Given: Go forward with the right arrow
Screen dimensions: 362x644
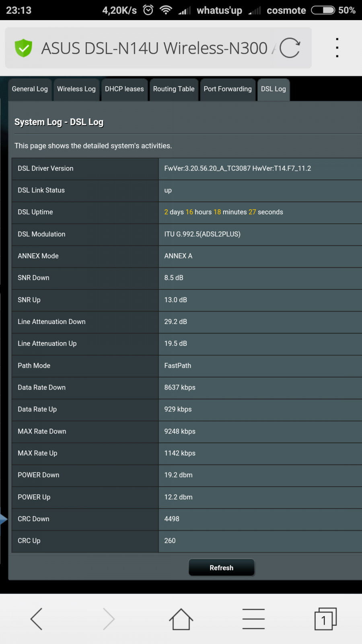Looking at the screenshot, I should tap(109, 619).
